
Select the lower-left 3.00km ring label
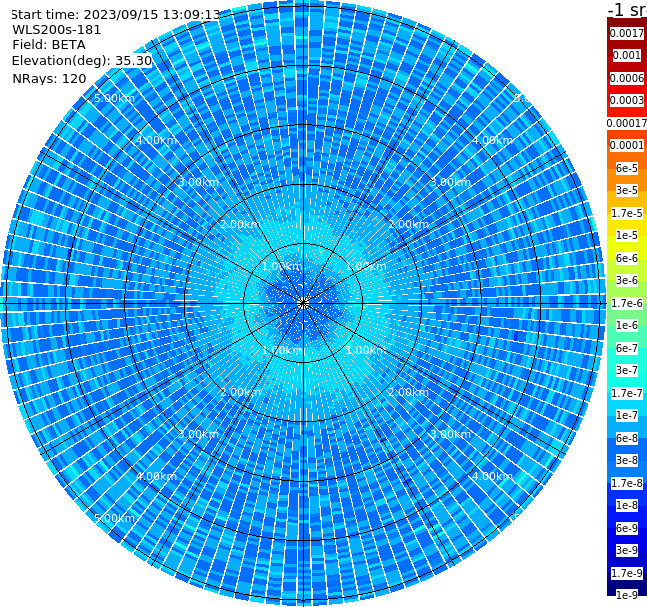coord(198,434)
